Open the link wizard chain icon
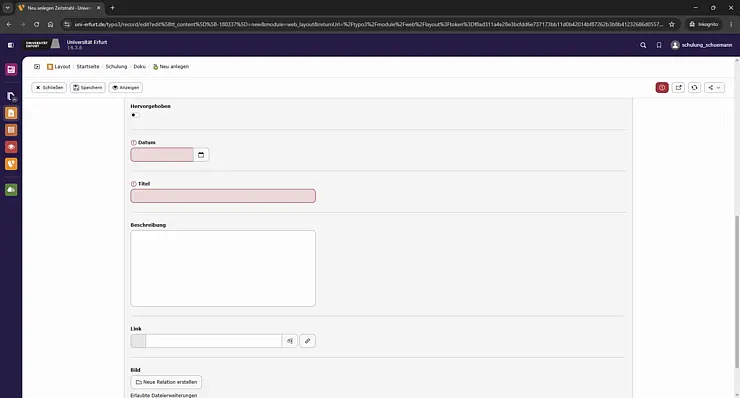 pos(307,341)
